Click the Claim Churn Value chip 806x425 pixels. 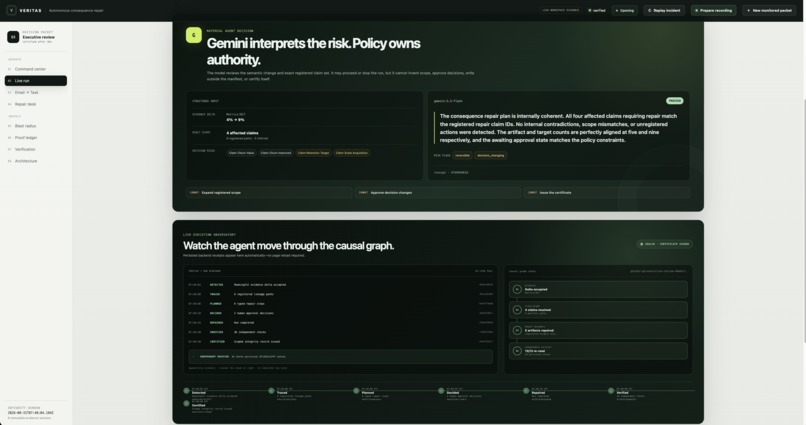coord(241,153)
